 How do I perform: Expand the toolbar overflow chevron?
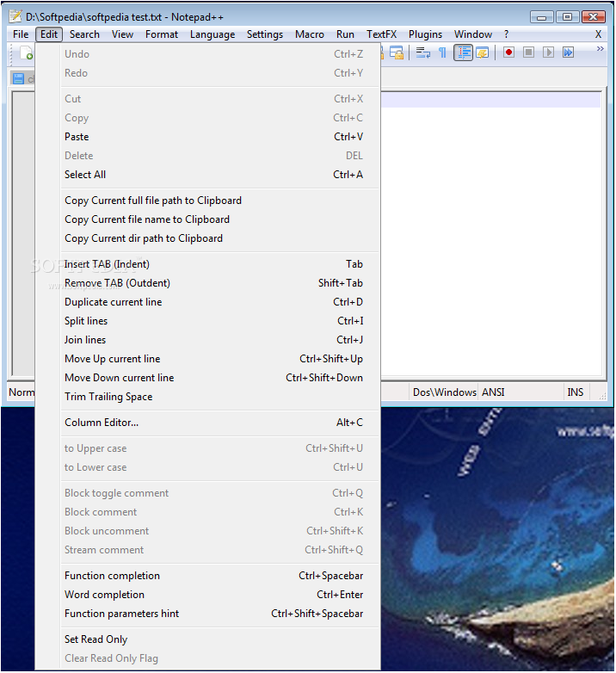pyautogui.click(x=601, y=49)
